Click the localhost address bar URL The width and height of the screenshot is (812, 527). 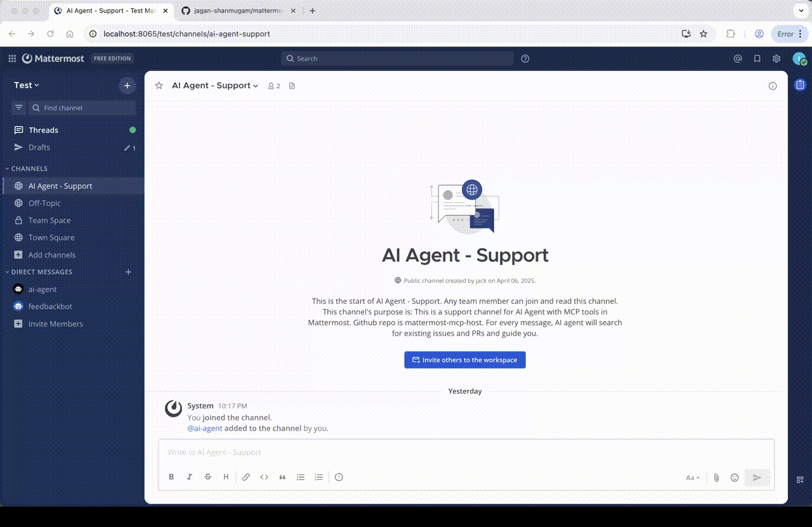[187, 34]
